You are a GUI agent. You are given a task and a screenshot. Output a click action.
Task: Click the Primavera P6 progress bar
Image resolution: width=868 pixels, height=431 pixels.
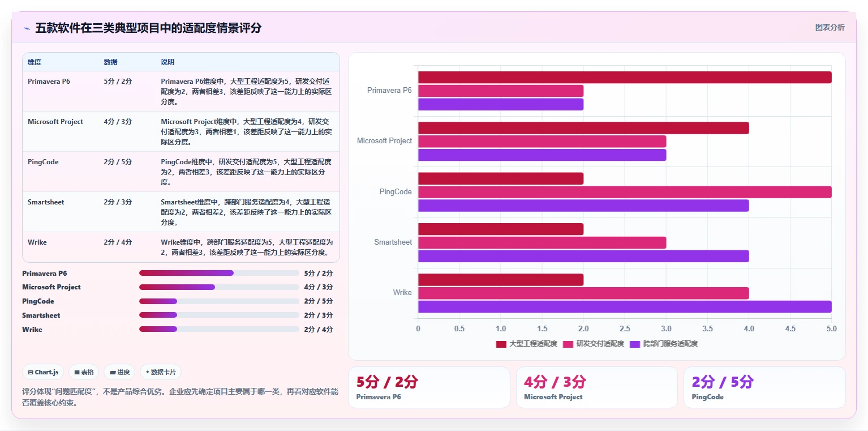pyautogui.click(x=219, y=273)
